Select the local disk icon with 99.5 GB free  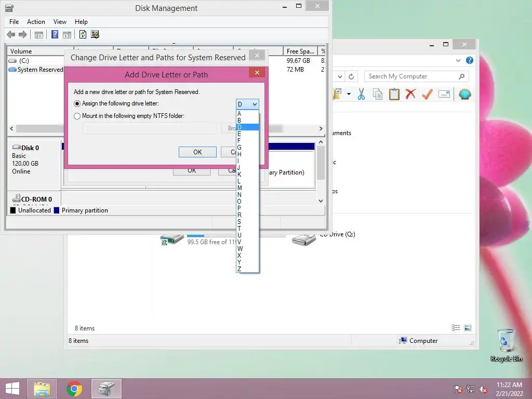(172, 240)
